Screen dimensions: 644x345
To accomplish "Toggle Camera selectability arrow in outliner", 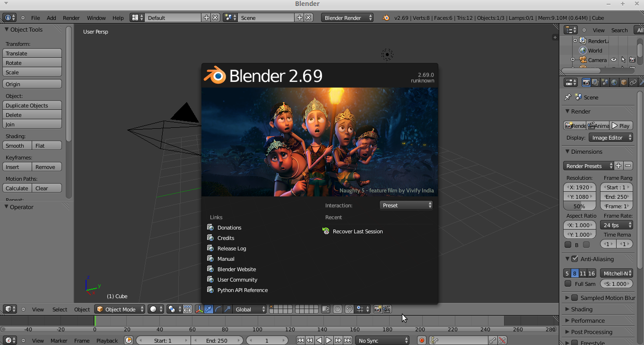I will coord(623,60).
